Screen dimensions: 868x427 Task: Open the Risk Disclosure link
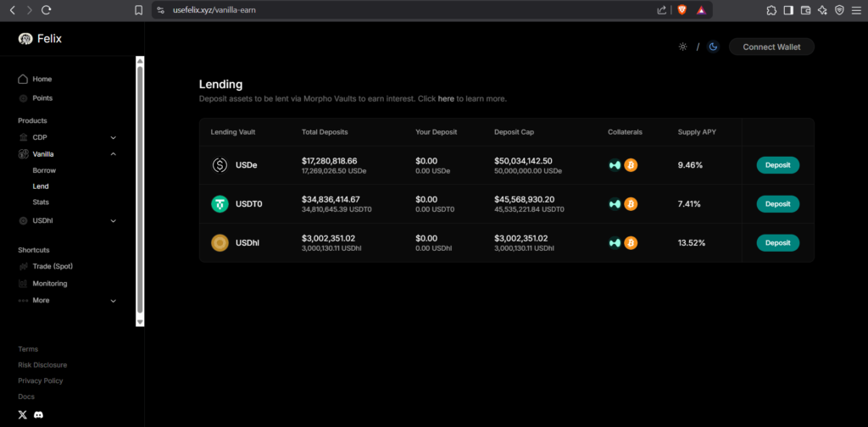tap(42, 365)
